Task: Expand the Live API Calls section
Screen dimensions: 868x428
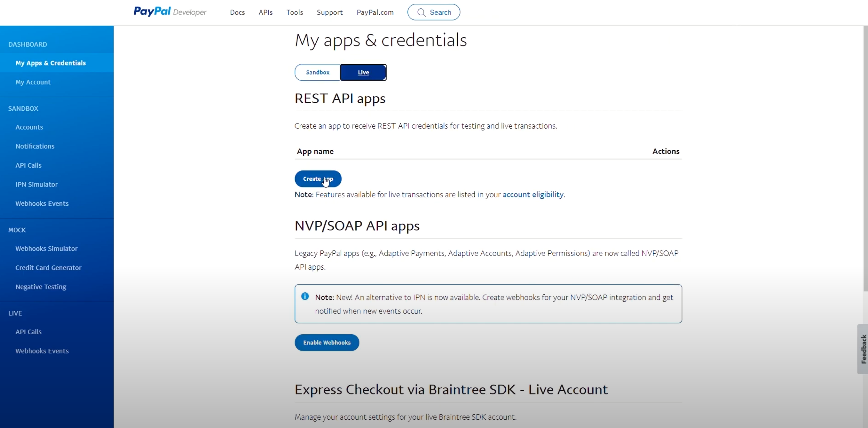Action: click(29, 332)
